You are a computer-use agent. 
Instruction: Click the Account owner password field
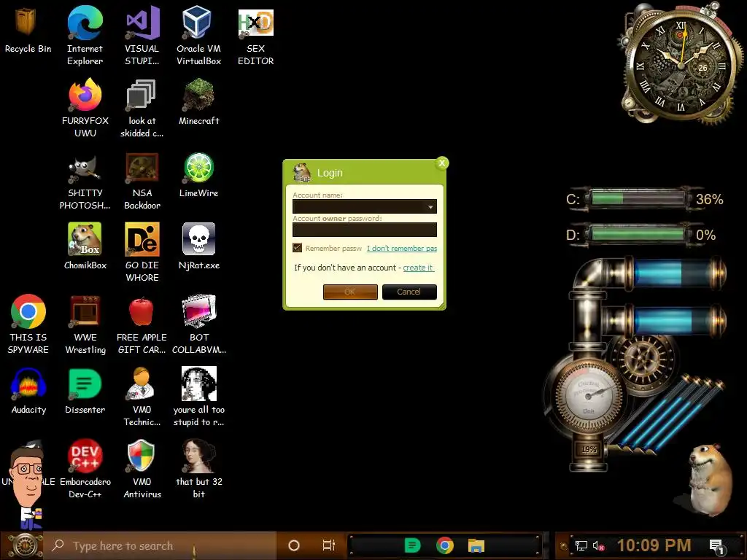point(365,230)
